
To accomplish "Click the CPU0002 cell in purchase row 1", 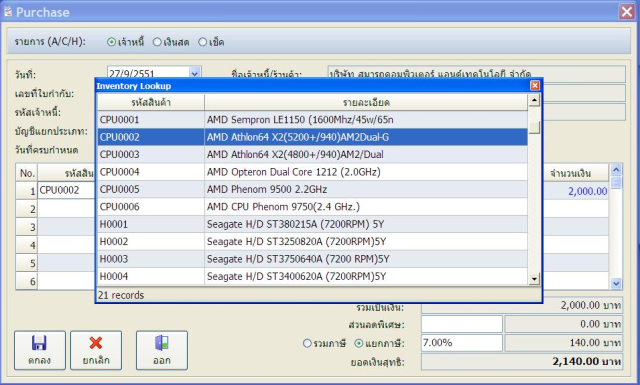I will pos(66,190).
